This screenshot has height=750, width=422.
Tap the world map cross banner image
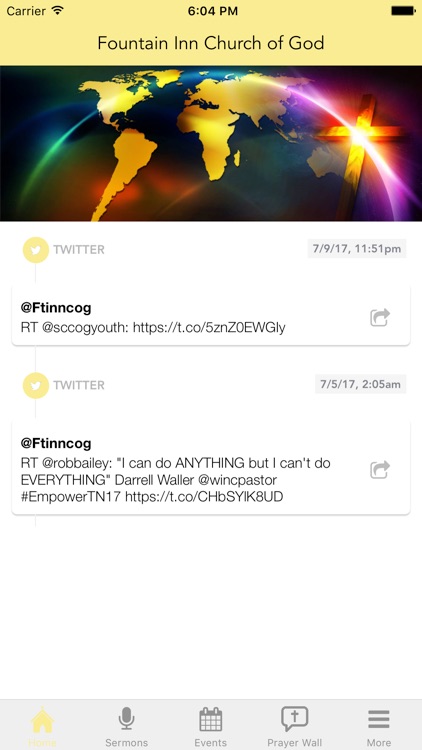(x=211, y=143)
